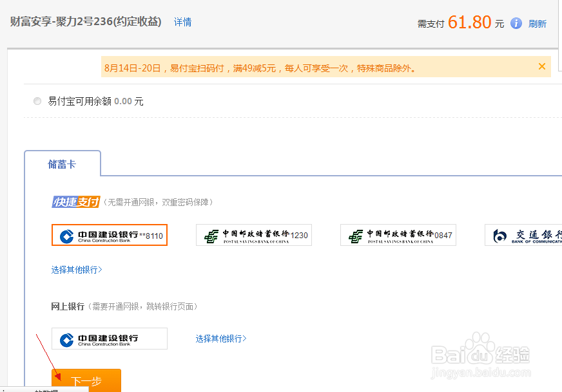The height and width of the screenshot is (392, 562).
Task: Click the promotion text 8月14日-20日 banner
Action: (x=260, y=68)
